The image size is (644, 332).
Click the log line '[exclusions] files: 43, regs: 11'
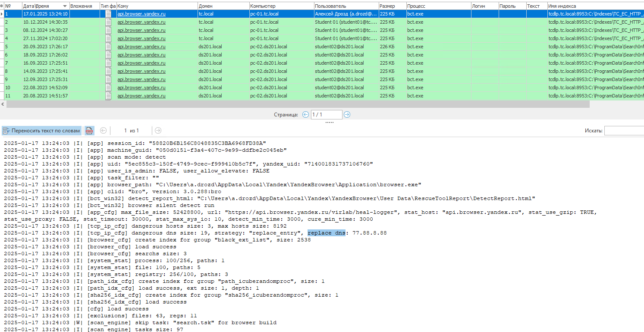pos(101,316)
